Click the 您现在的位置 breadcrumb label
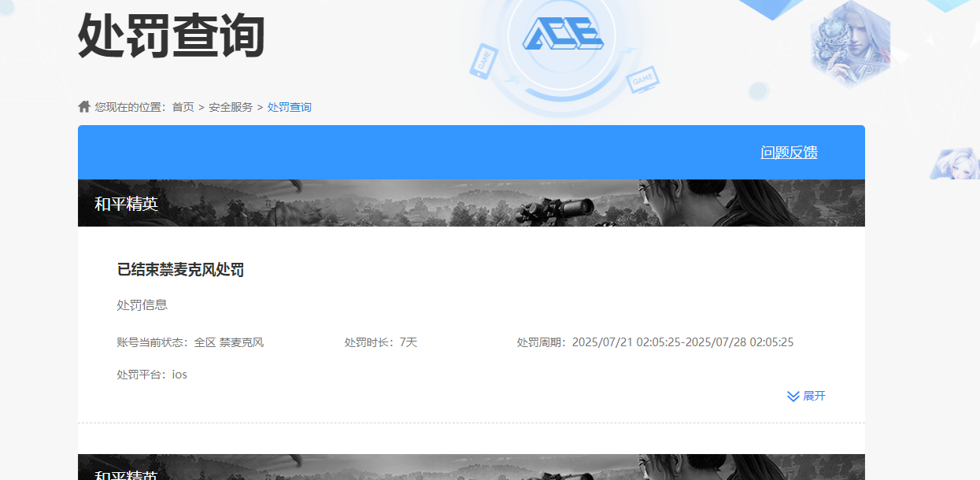 click(130, 107)
